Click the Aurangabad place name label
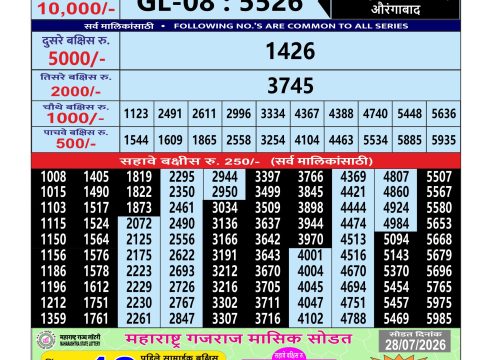480x360 pixels. coord(396,9)
